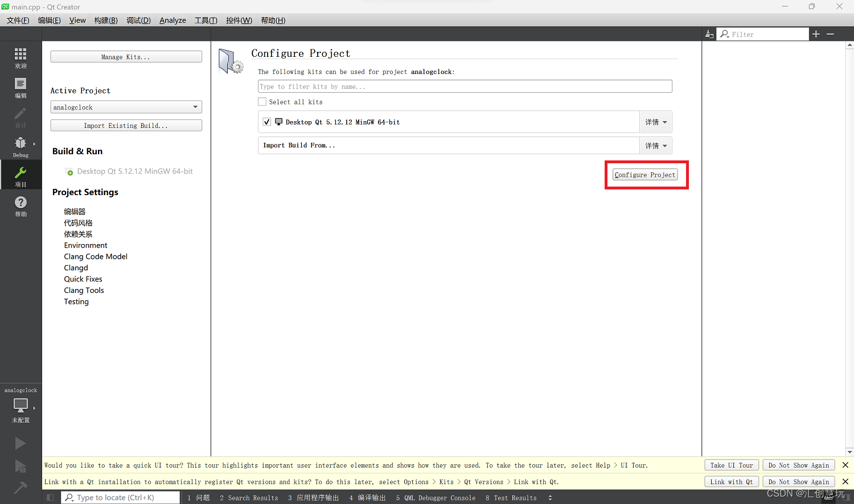Image resolution: width=854 pixels, height=504 pixels.
Task: Open Projects (项目) mode
Action: tap(20, 176)
